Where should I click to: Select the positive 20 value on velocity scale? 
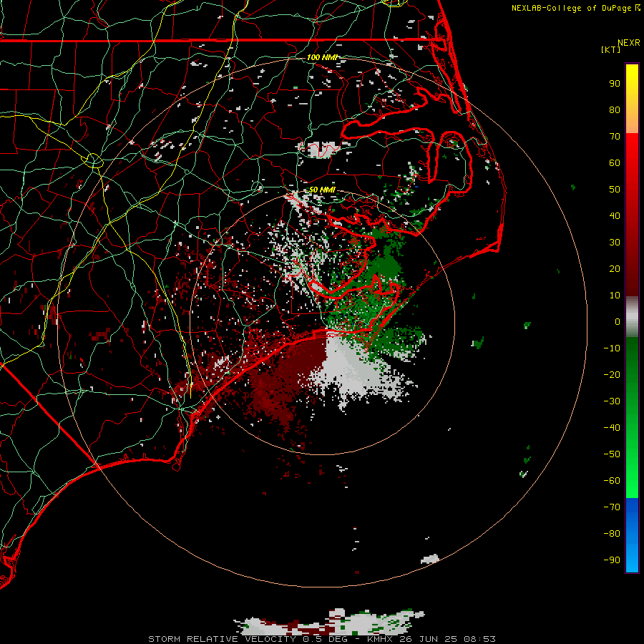pyautogui.click(x=615, y=268)
